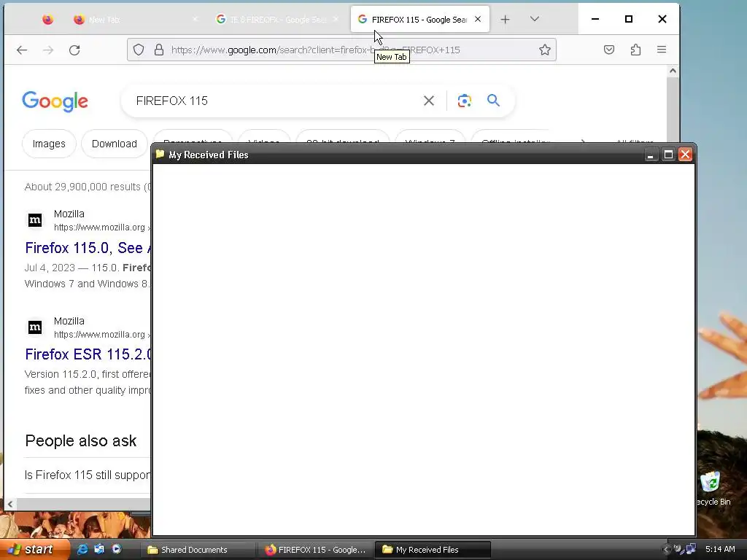Clear the Google search box text
This screenshot has height=560, width=747.
tap(429, 101)
